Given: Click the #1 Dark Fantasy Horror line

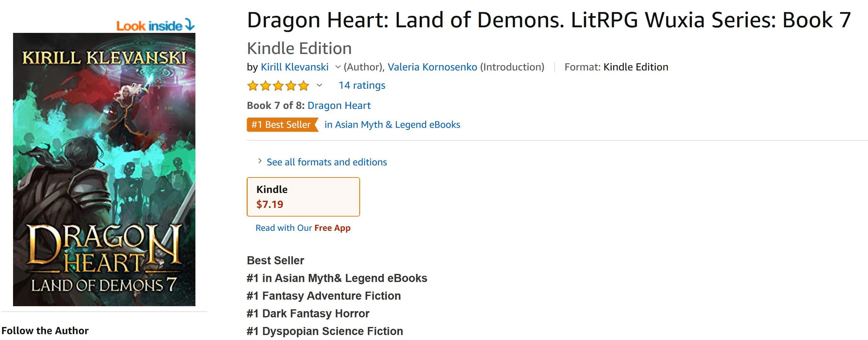Looking at the screenshot, I should point(308,313).
